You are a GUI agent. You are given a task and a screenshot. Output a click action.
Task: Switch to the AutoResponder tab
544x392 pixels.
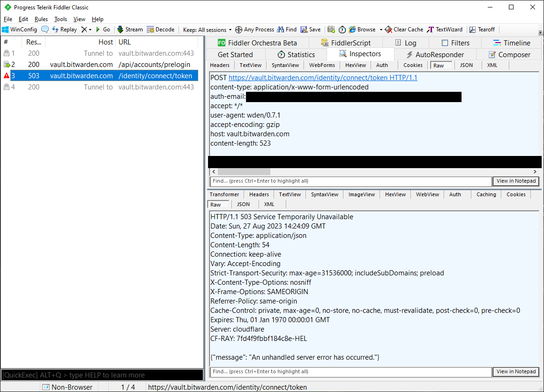pos(435,55)
